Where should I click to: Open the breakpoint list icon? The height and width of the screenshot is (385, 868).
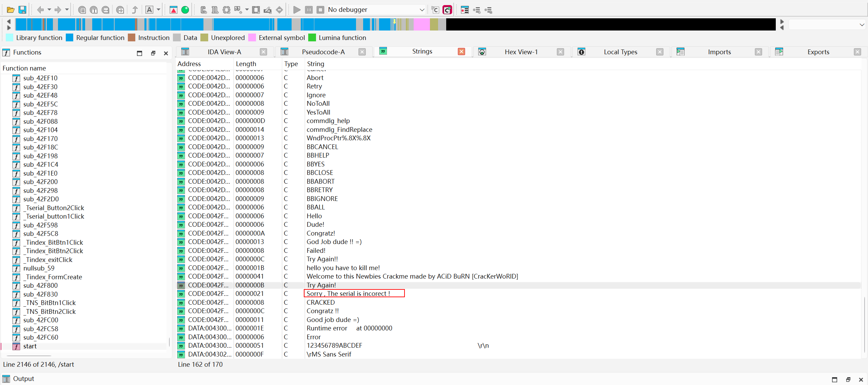tap(465, 10)
